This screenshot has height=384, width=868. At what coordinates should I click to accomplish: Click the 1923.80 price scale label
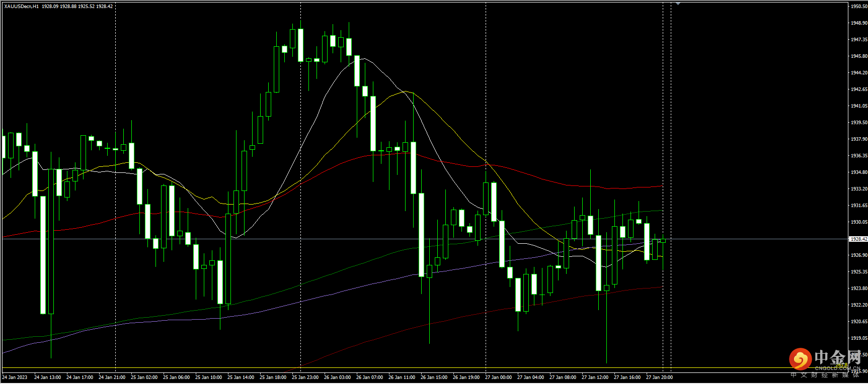click(859, 289)
